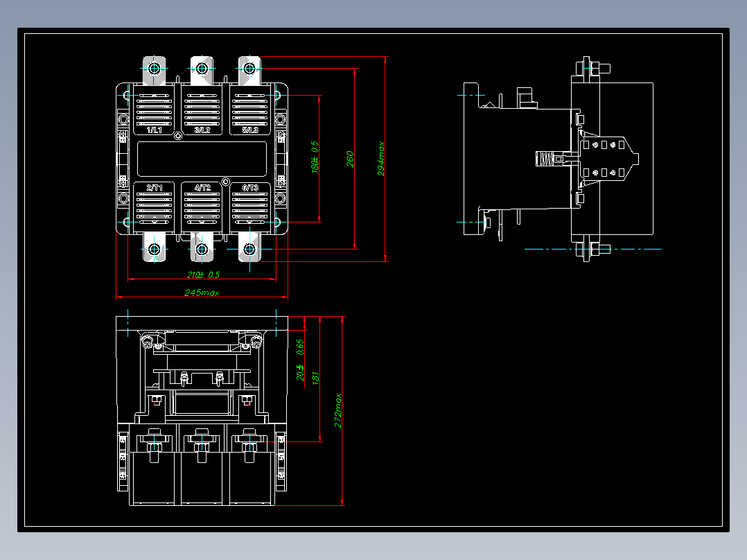Screen dimensions: 747x560
Task: Click the blank nameplate rectangle in top view
Action: pyautogui.click(x=202, y=159)
